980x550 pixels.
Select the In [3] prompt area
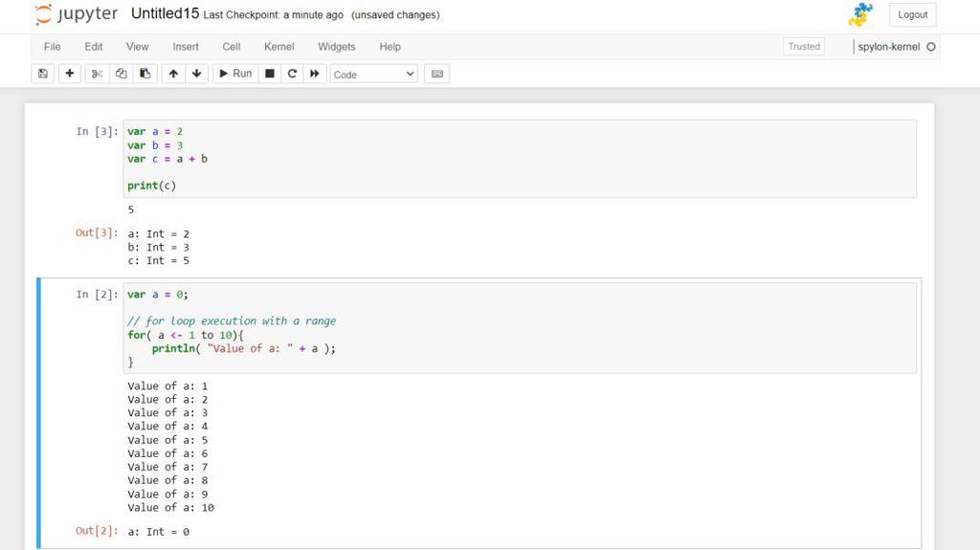pyautogui.click(x=97, y=131)
